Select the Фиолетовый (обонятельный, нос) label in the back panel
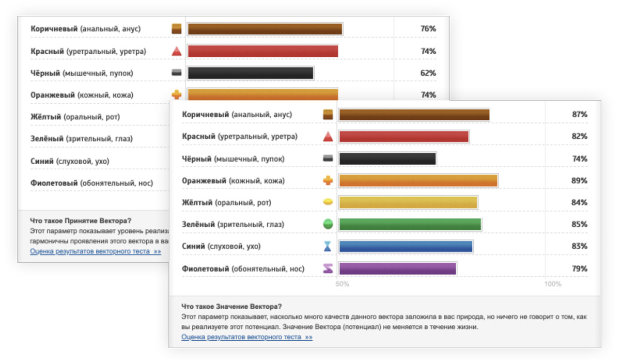620x364 pixels. 91,183
